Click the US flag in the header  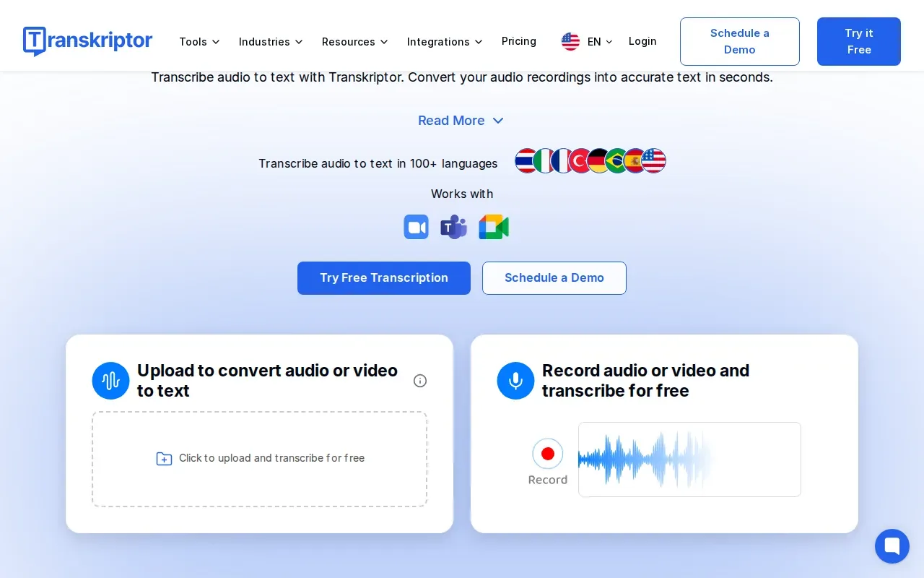point(570,42)
